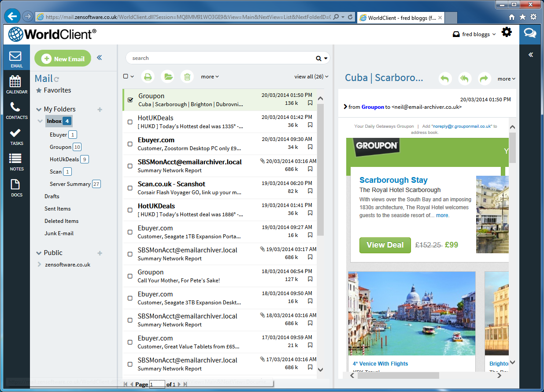Add a new folder under My Folders

tap(100, 109)
